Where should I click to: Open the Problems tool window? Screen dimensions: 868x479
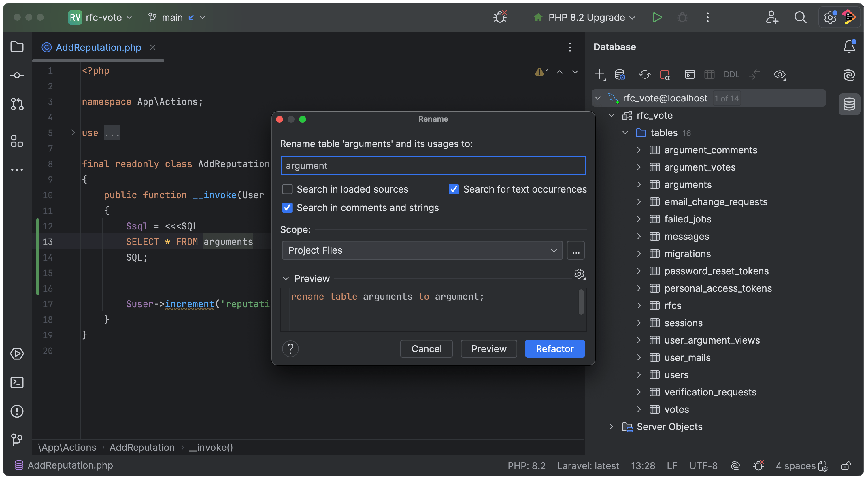pos(17,411)
